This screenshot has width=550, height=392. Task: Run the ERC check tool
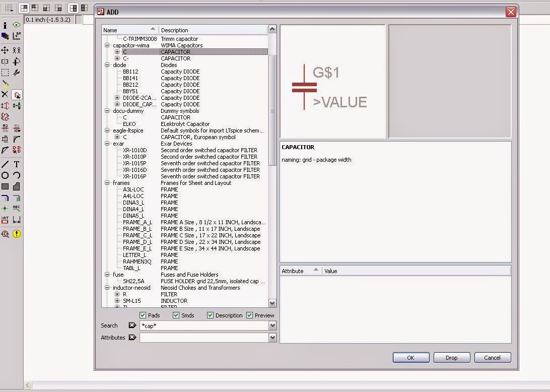(5, 234)
